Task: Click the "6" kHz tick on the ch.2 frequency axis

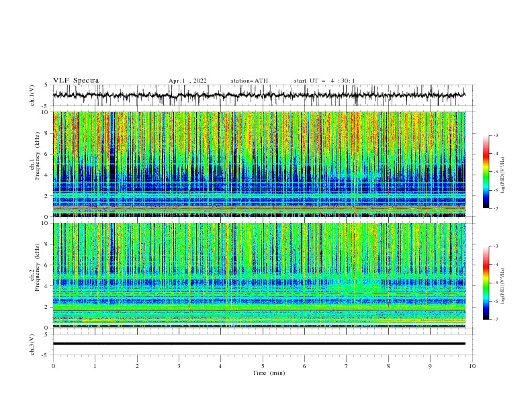Action: point(48,265)
